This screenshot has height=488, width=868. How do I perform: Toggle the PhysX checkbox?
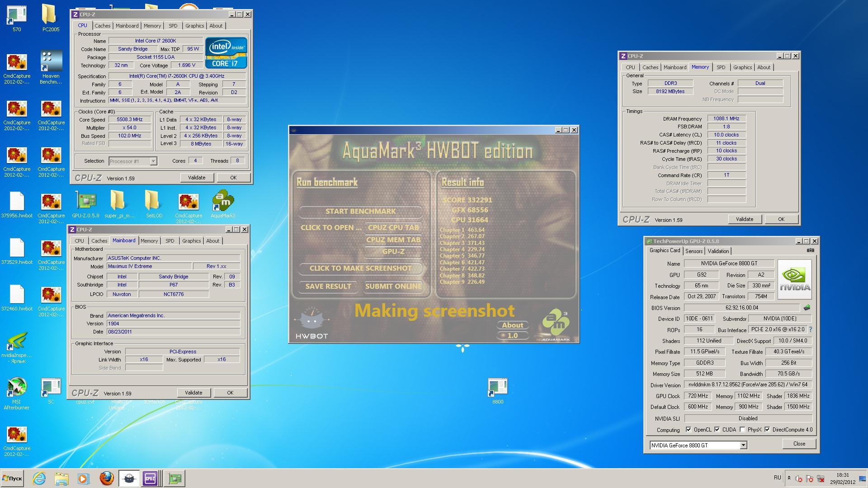coord(742,429)
